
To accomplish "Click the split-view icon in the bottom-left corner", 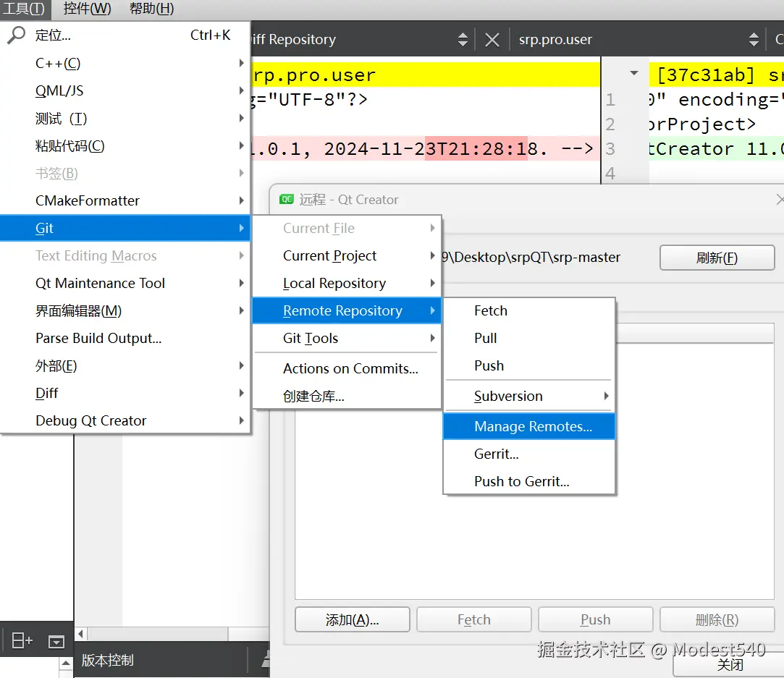I will click(22, 640).
